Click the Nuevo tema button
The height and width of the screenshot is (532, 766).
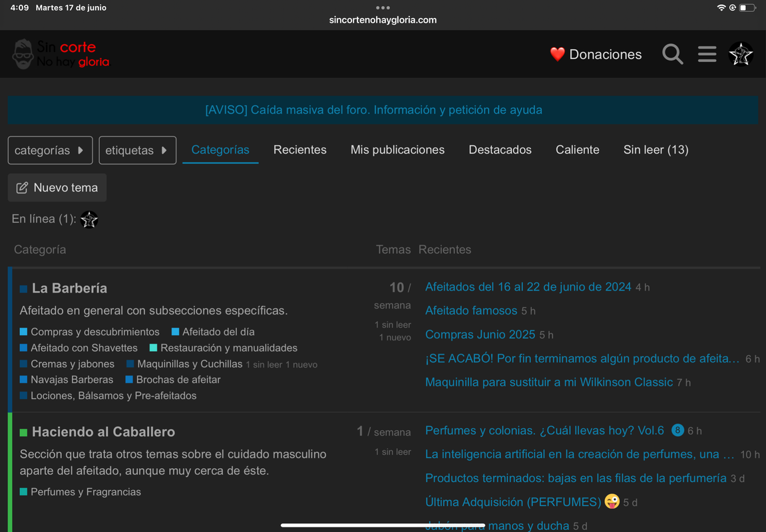(x=57, y=188)
